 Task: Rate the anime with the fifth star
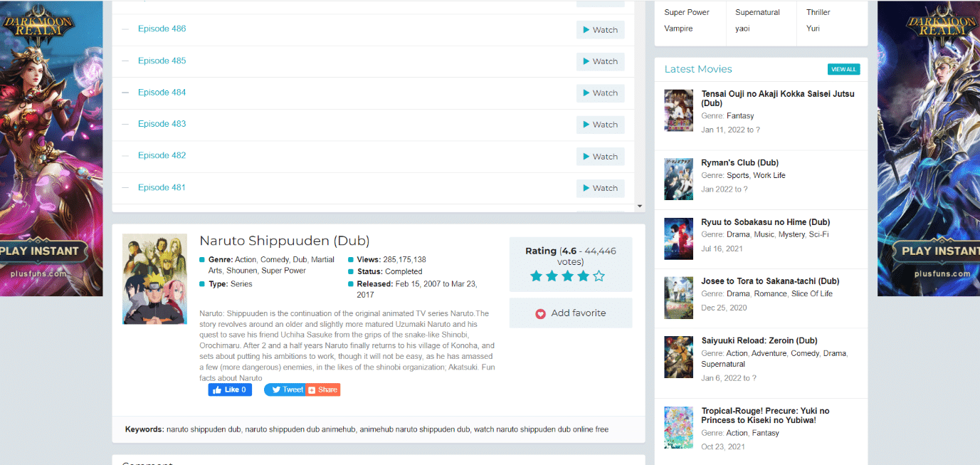pos(599,276)
